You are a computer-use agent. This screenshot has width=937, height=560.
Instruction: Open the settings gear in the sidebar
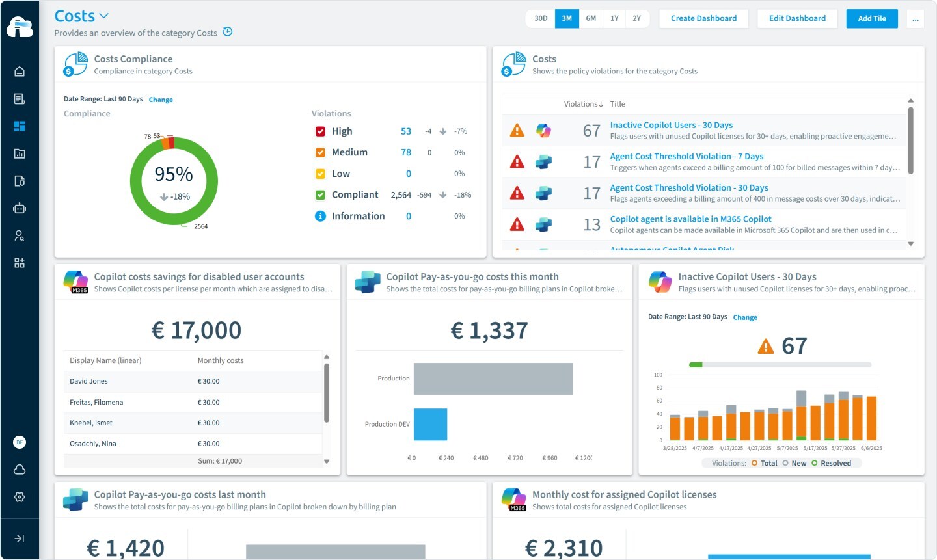20,497
